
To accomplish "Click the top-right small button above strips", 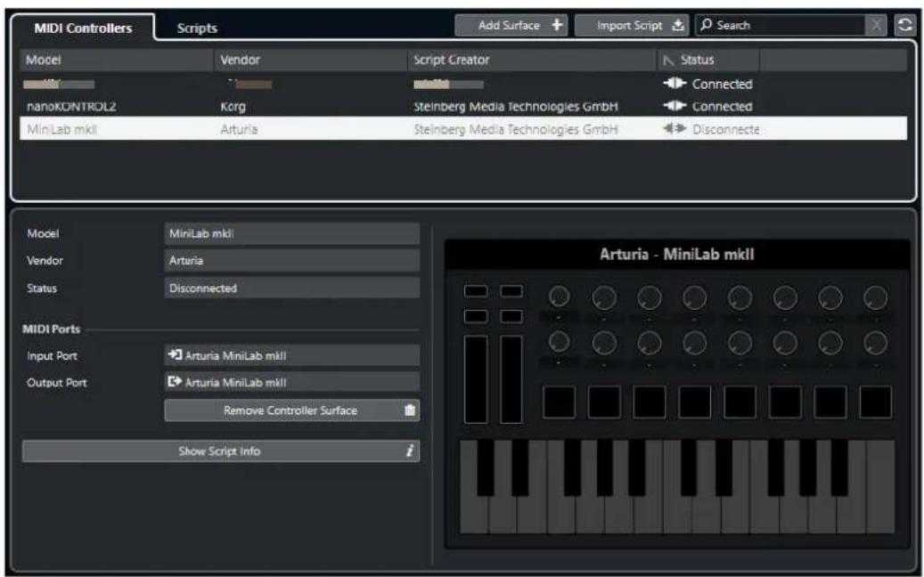I will click(511, 291).
